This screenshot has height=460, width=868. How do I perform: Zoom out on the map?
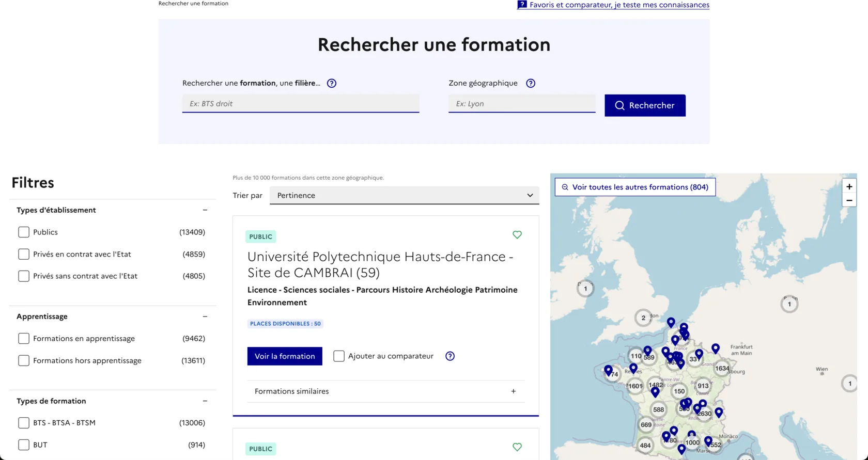pos(849,200)
